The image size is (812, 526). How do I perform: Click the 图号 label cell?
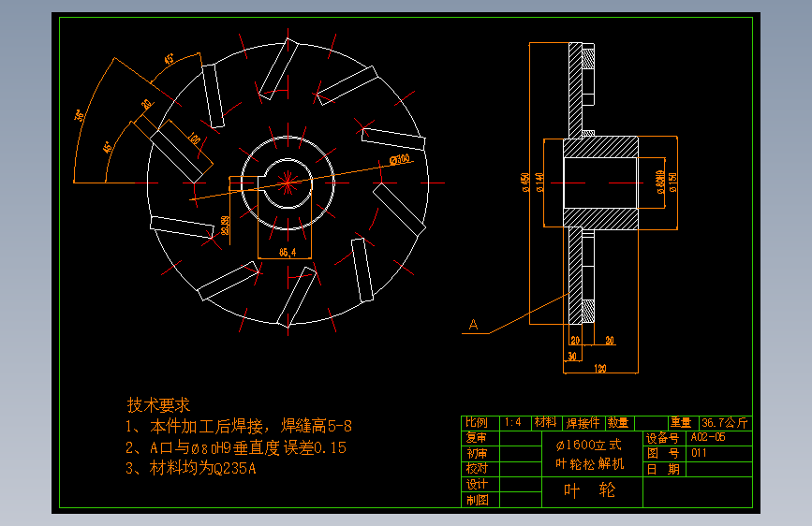(663, 454)
